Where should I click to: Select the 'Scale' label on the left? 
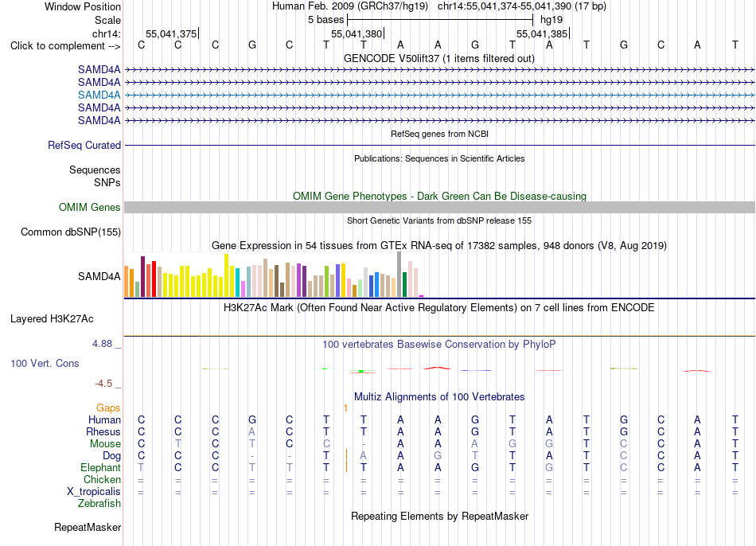107,20
